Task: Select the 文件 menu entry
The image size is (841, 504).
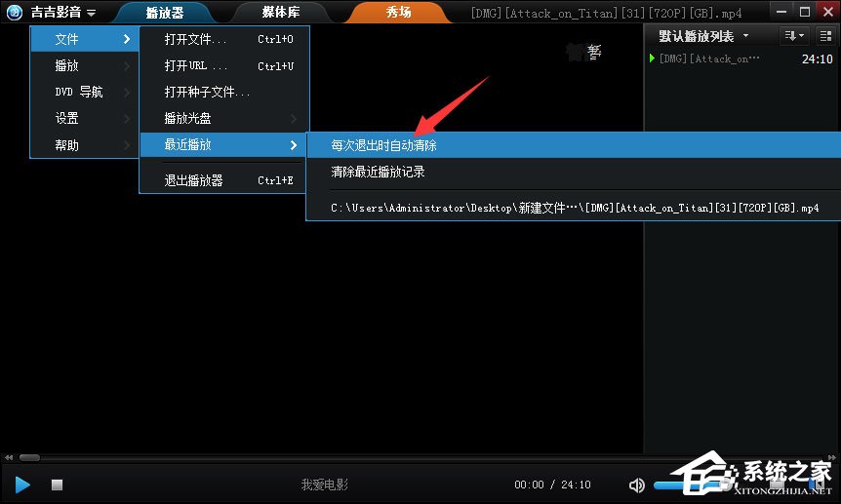Action: click(x=85, y=39)
